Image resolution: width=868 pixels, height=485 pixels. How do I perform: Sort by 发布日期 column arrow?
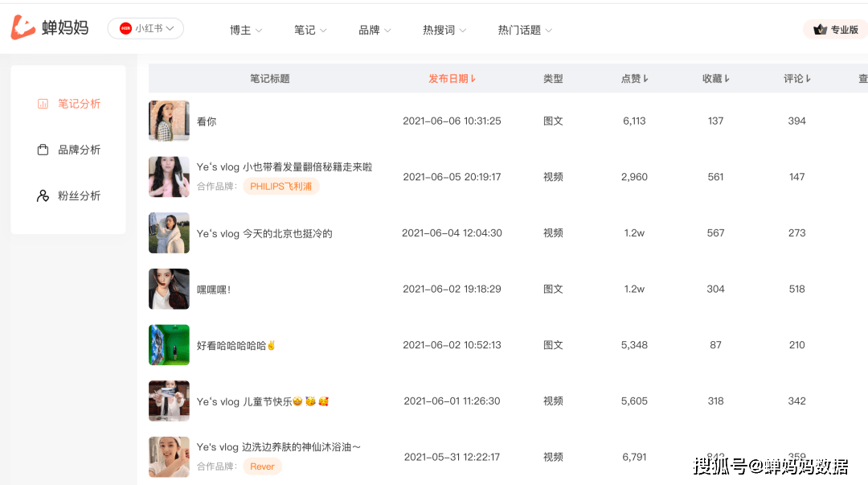473,79
